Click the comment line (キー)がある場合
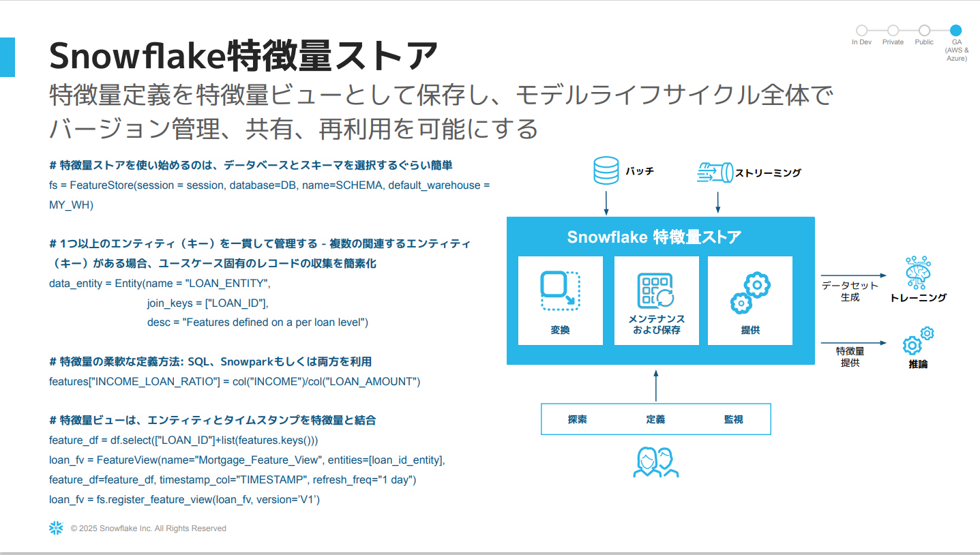 tap(213, 263)
